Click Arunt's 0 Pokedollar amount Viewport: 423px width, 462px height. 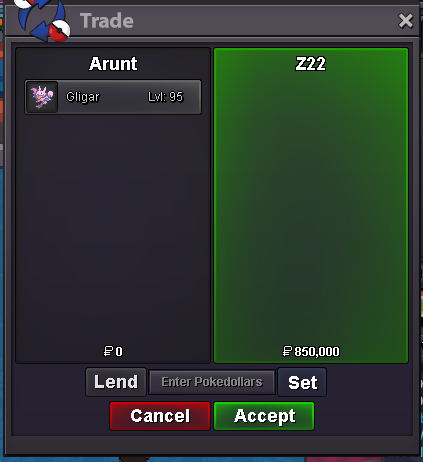tap(119, 351)
